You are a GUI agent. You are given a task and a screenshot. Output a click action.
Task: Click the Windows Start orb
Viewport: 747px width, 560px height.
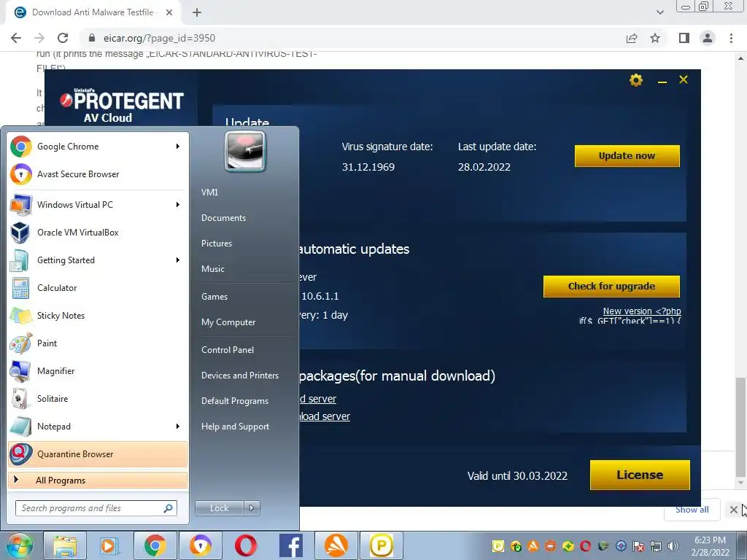(x=19, y=545)
